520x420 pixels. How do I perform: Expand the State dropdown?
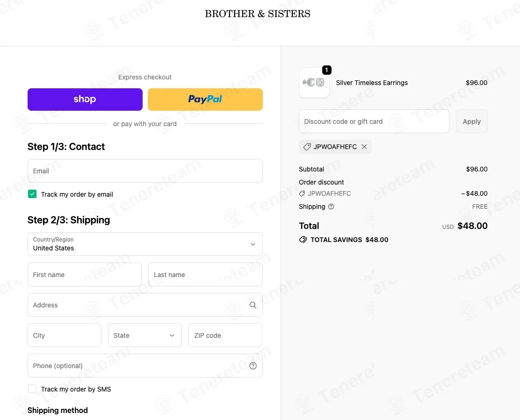pos(145,335)
